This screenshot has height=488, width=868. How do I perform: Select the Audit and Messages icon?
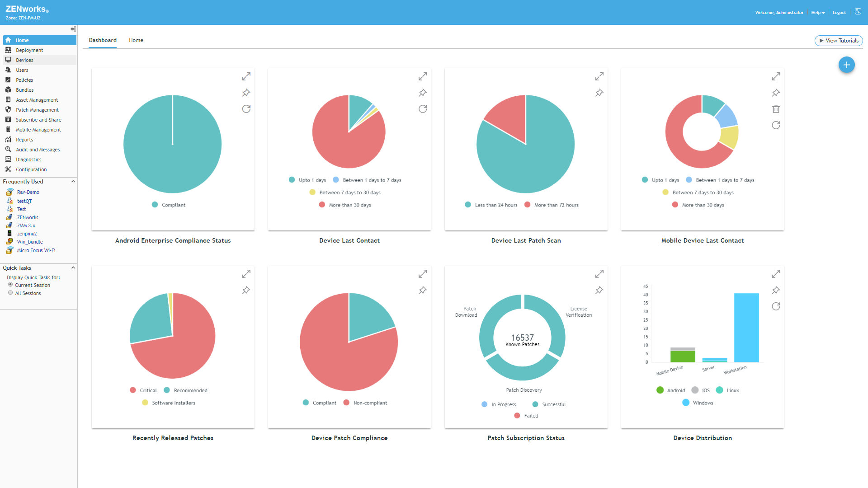click(8, 150)
